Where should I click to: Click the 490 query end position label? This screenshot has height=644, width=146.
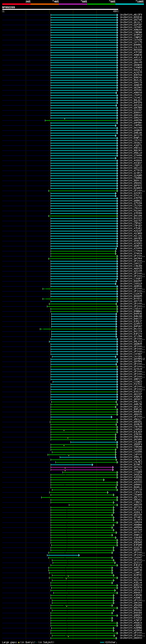(x=115, y=11)
